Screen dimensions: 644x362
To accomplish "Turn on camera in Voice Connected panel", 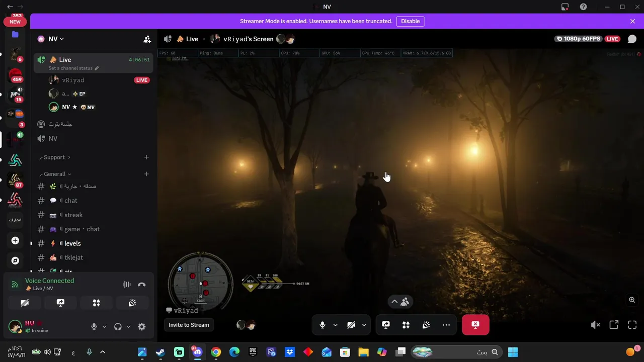I will 25,303.
